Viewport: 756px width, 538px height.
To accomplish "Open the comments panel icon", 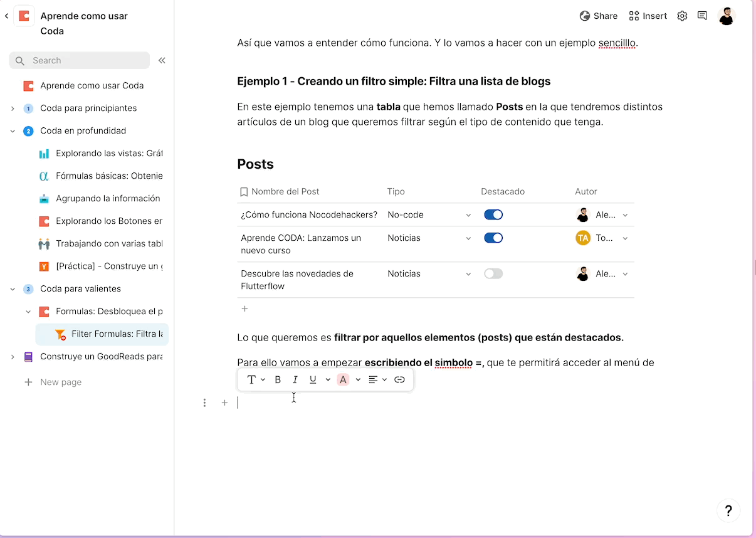I will [702, 16].
